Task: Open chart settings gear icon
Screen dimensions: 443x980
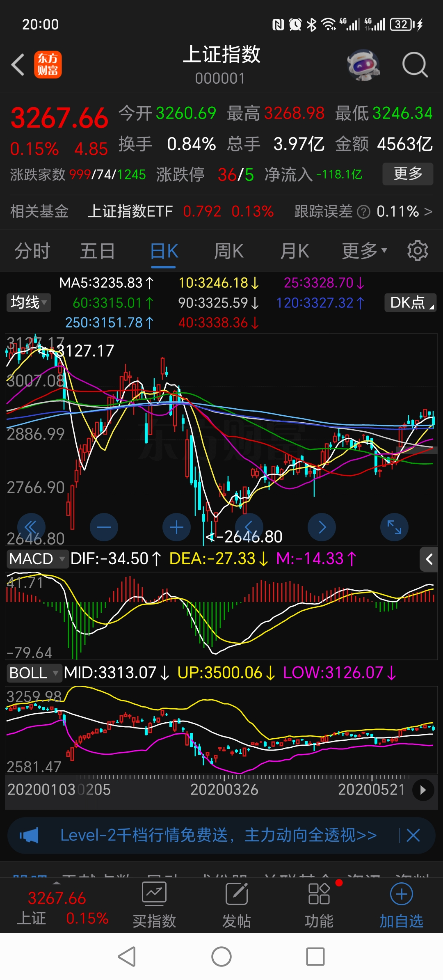Action: pos(418,251)
